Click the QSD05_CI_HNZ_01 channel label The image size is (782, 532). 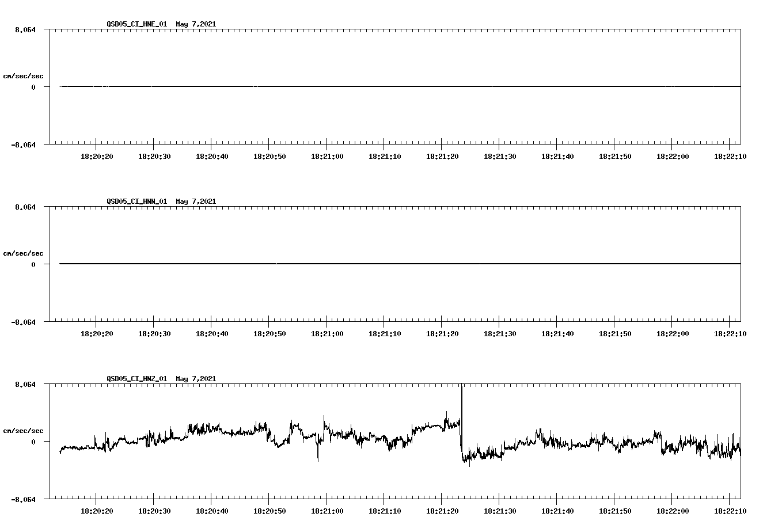click(x=136, y=379)
